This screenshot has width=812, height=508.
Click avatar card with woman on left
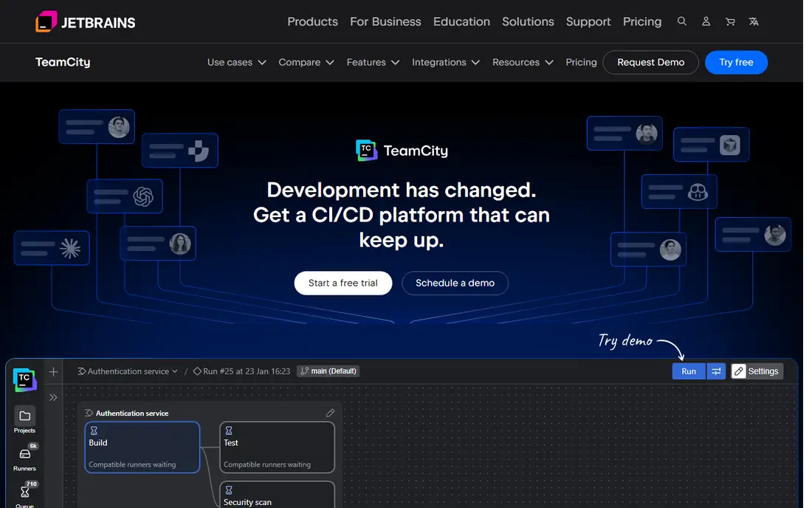158,244
